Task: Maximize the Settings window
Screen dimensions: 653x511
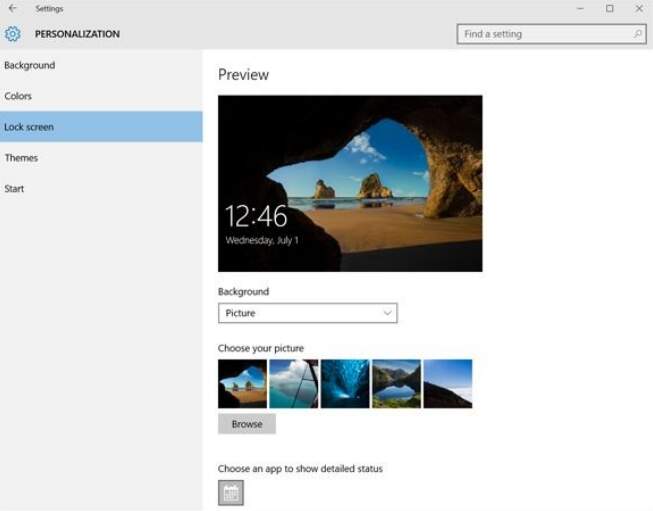Action: pyautogui.click(x=610, y=9)
